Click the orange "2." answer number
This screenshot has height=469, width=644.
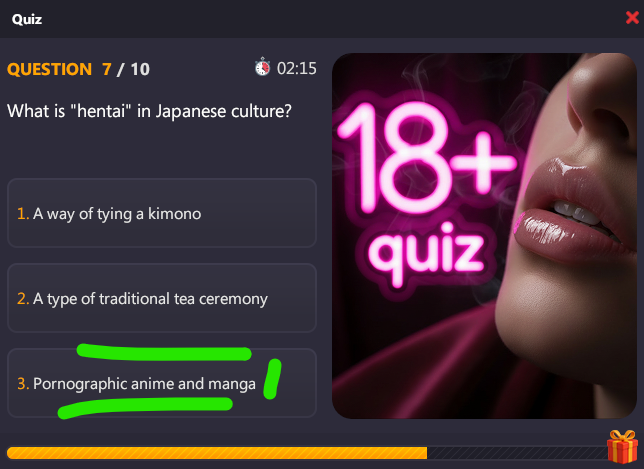point(23,299)
